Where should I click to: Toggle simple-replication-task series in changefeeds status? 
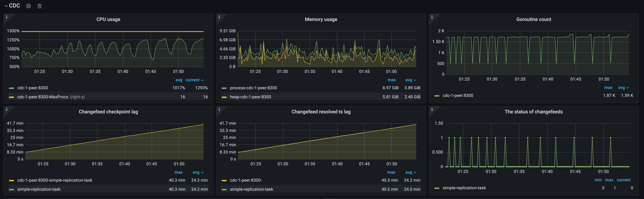point(464,188)
